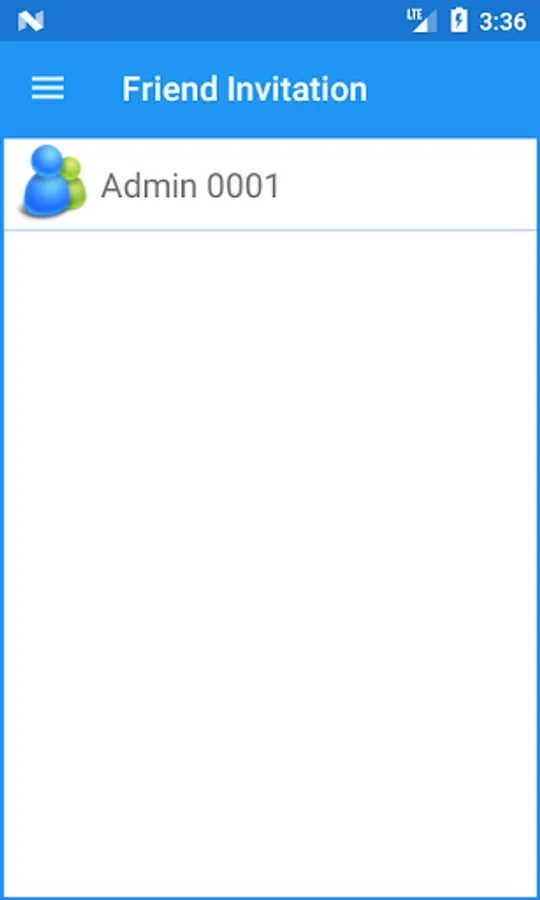Tap the charging battery icon
Image resolution: width=540 pixels, height=900 pixels.
(459, 20)
